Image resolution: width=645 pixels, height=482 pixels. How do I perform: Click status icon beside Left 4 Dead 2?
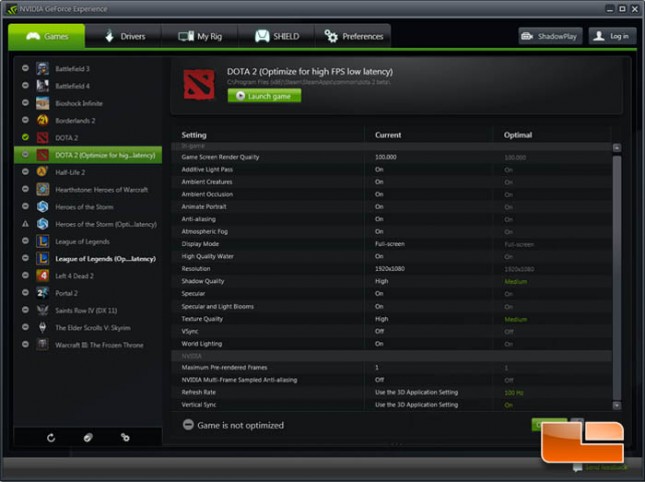[25, 275]
